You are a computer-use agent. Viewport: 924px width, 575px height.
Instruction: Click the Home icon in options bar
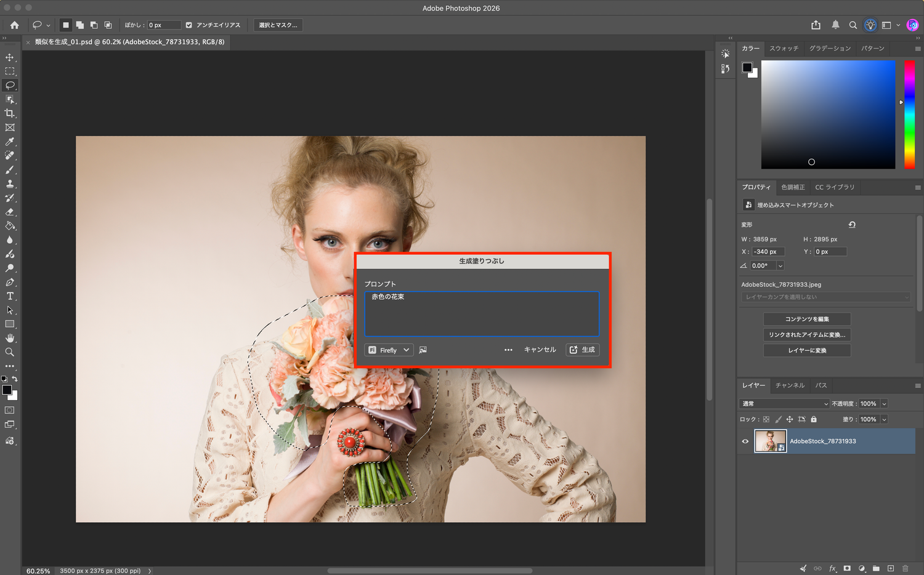14,25
